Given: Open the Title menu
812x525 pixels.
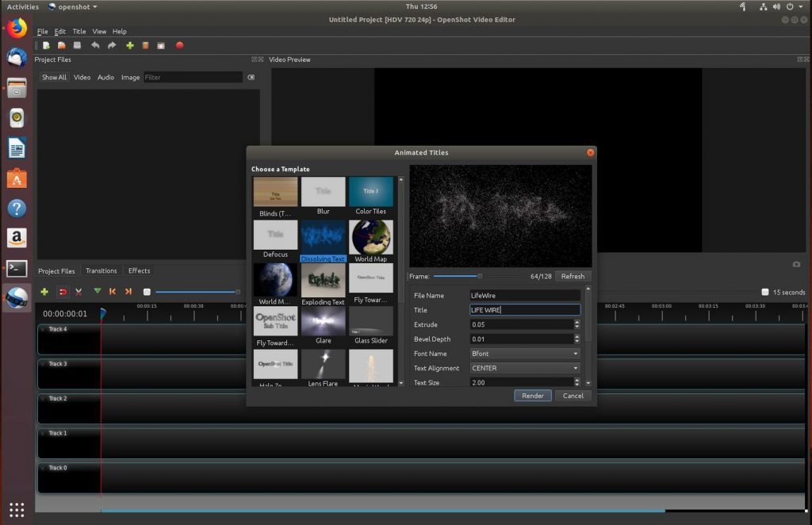Looking at the screenshot, I should (x=79, y=32).
